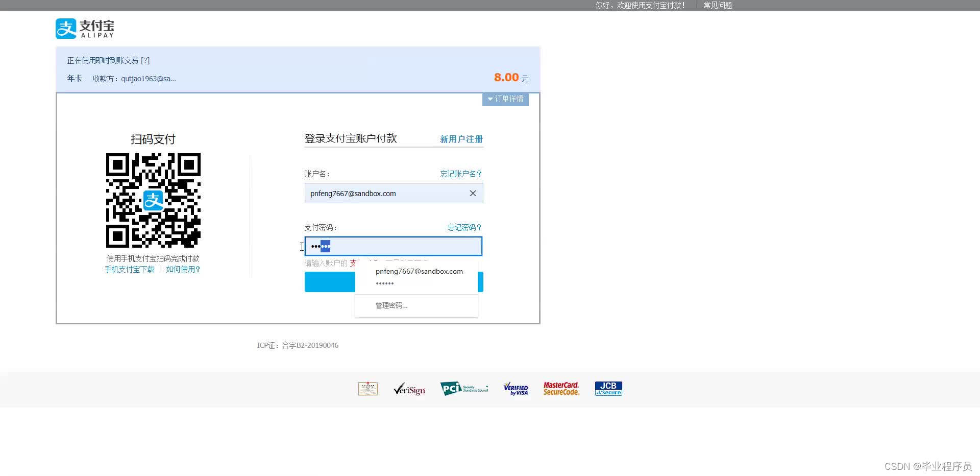
Task: Open the 如何使用? how to use link
Action: point(183,269)
